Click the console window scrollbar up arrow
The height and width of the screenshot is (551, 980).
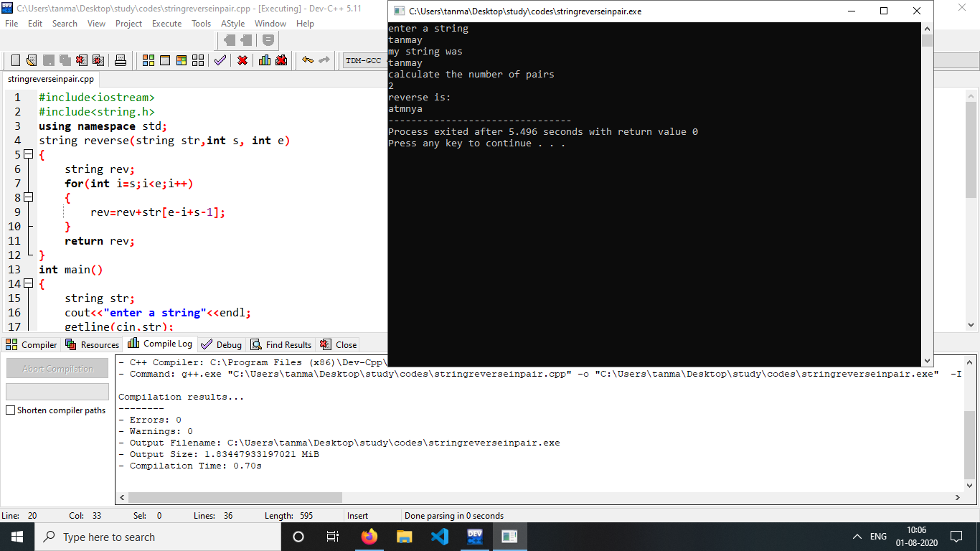tap(927, 28)
